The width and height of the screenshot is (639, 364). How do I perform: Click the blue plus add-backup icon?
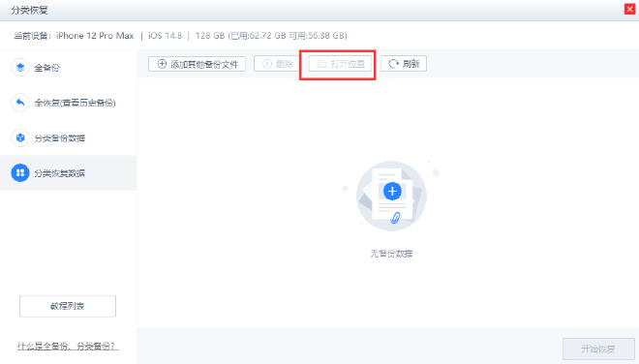(x=392, y=191)
